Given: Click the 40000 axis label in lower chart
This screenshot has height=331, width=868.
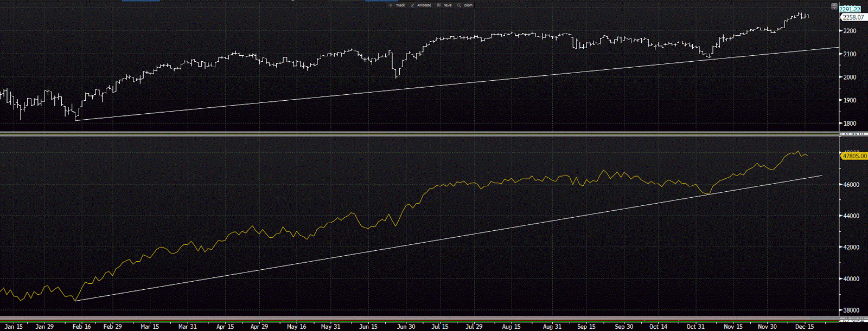Looking at the screenshot, I should point(851,279).
